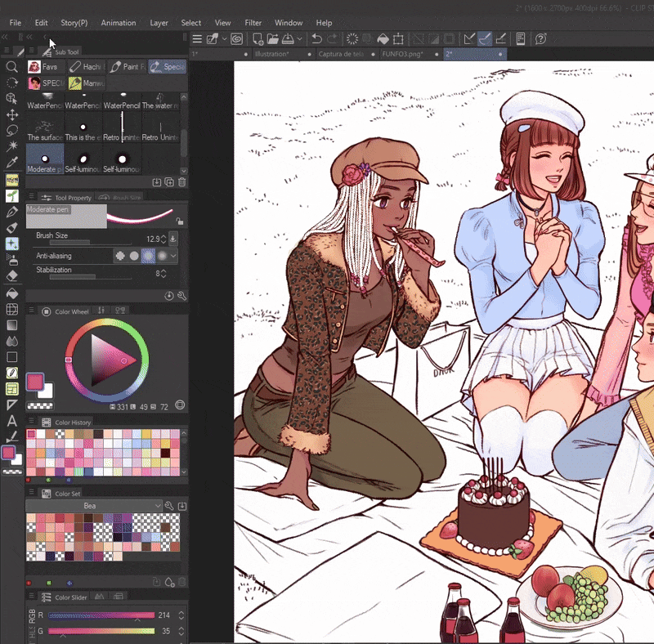
Task: Pick the Eyedropper tool
Action: coord(11,163)
